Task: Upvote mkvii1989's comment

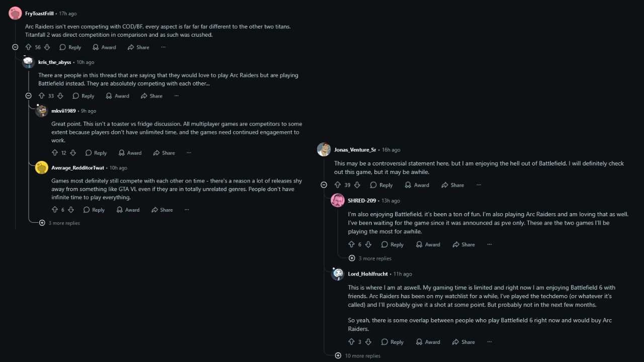Action: pyautogui.click(x=55, y=153)
